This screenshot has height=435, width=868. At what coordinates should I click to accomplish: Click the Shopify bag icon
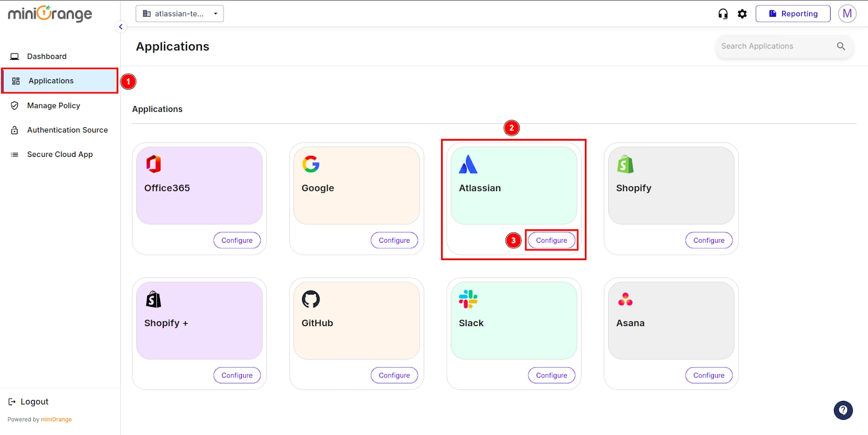click(626, 164)
